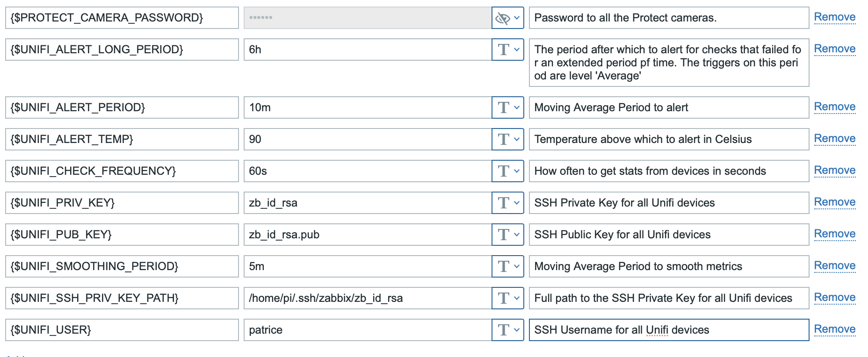The height and width of the screenshot is (357, 868).
Task: Edit description 'Moving Average Period to smooth metrics'
Action: (669, 266)
